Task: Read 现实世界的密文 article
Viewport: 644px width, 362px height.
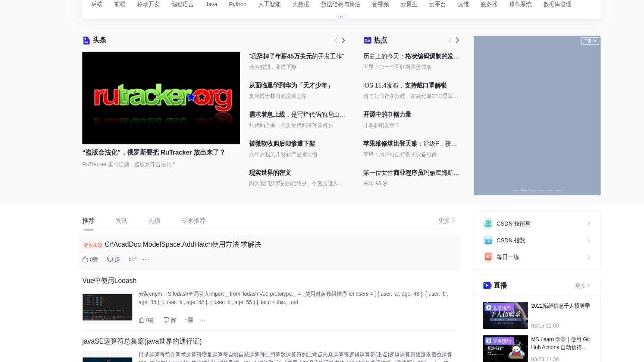Action: click(270, 173)
